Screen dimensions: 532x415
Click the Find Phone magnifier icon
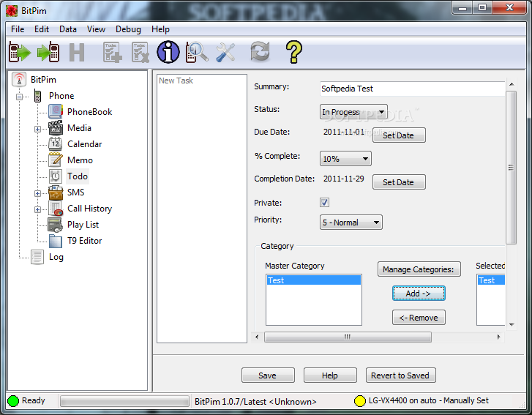pos(197,52)
